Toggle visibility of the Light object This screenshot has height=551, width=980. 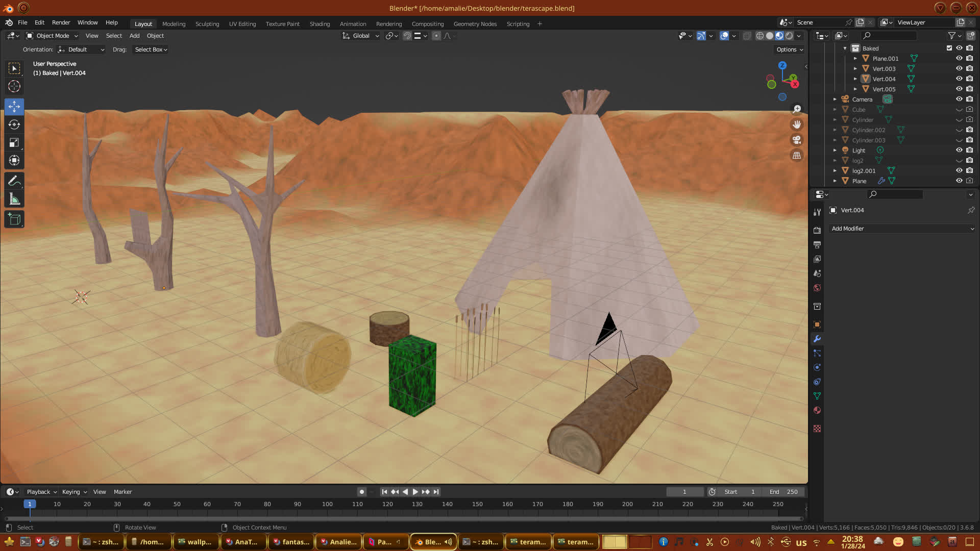coord(959,150)
